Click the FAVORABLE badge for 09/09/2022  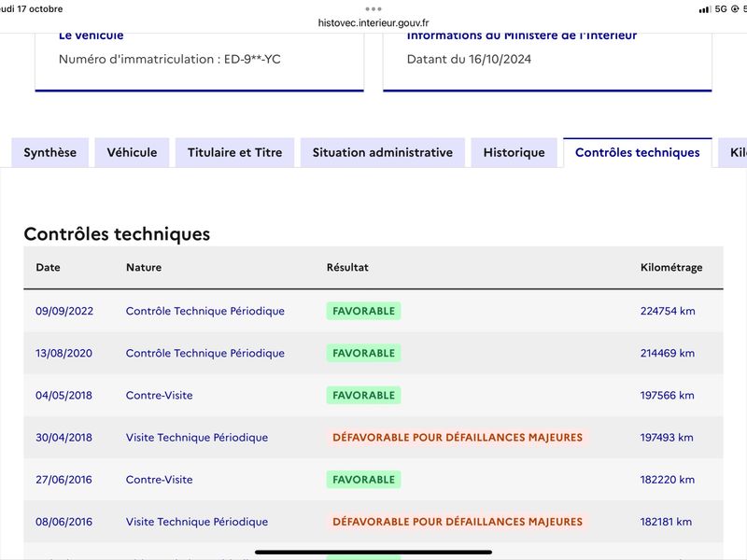(363, 311)
